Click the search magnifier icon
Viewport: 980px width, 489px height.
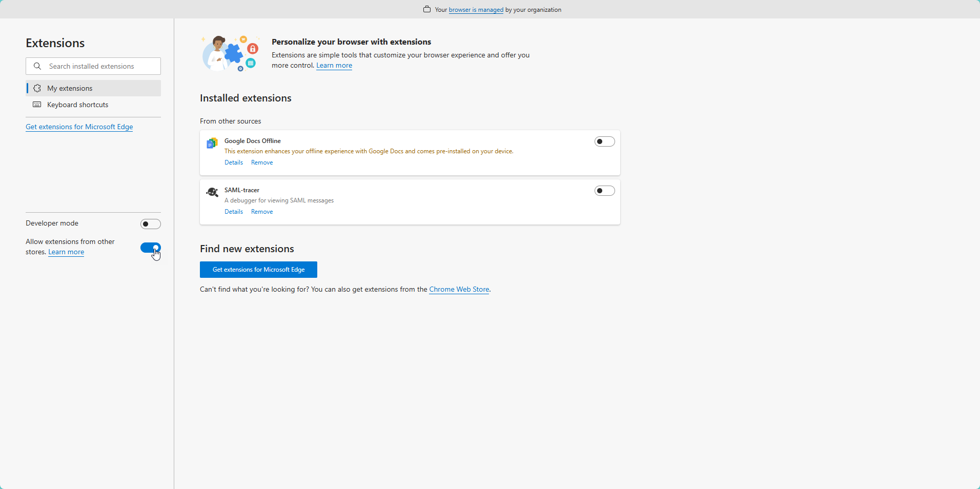click(x=37, y=66)
